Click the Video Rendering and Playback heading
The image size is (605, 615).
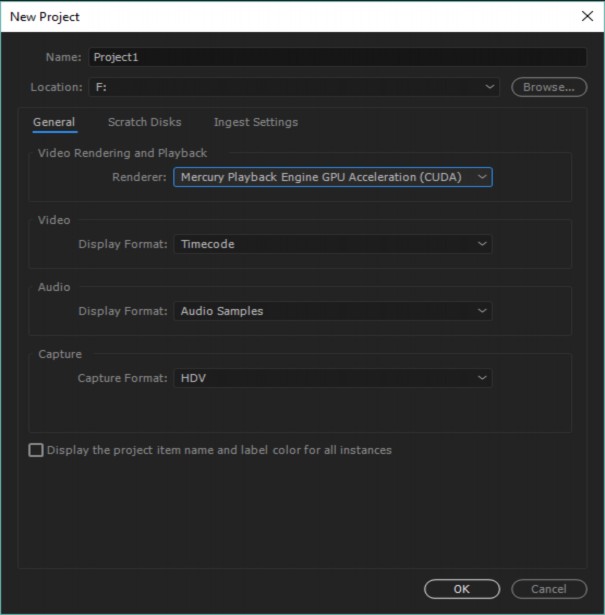(x=122, y=154)
